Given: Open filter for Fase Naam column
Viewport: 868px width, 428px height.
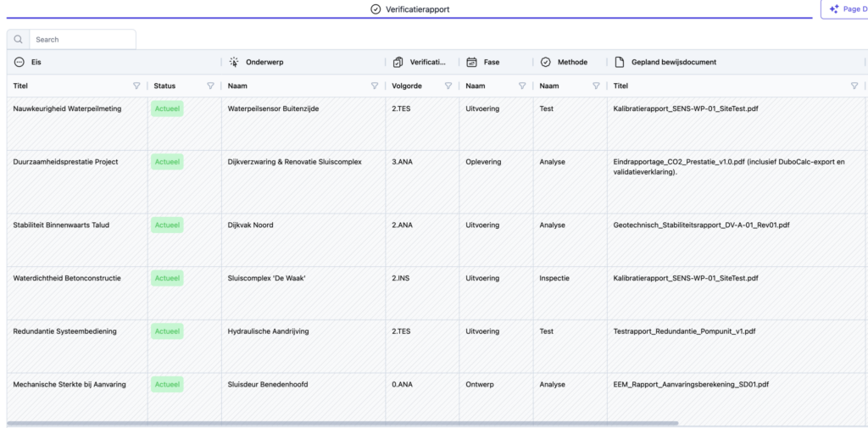Looking at the screenshot, I should pos(522,86).
